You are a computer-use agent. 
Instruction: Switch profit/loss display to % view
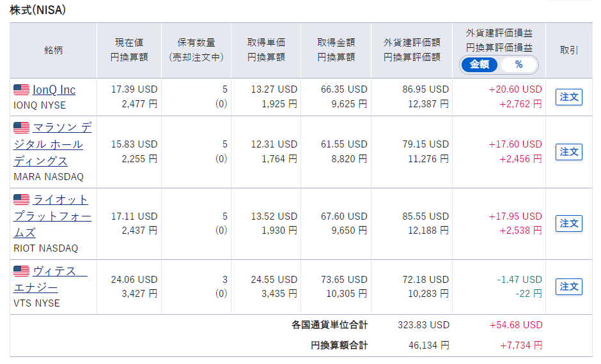click(x=519, y=64)
